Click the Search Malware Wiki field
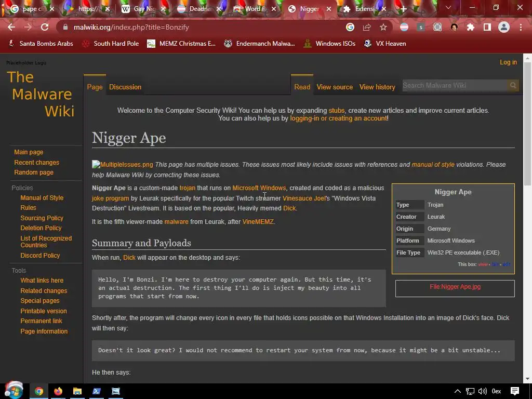Screen dimensions: 532x399 pos(455,86)
